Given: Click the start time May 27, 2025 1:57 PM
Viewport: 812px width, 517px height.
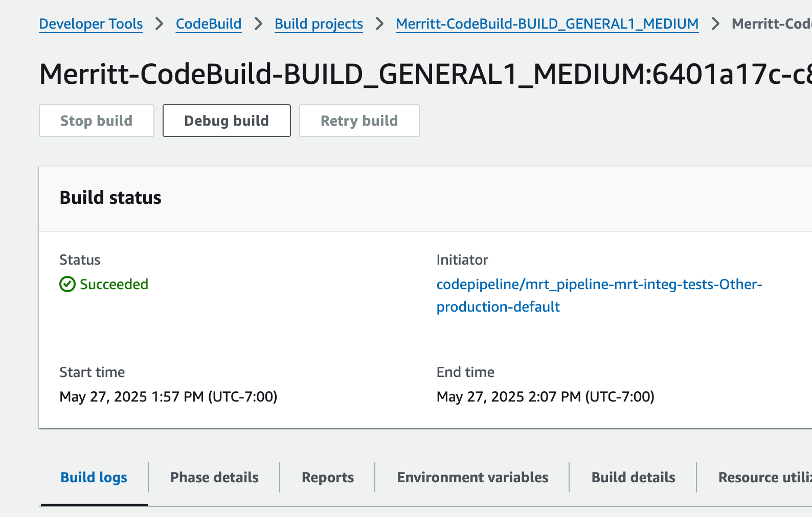Looking at the screenshot, I should pos(168,397).
